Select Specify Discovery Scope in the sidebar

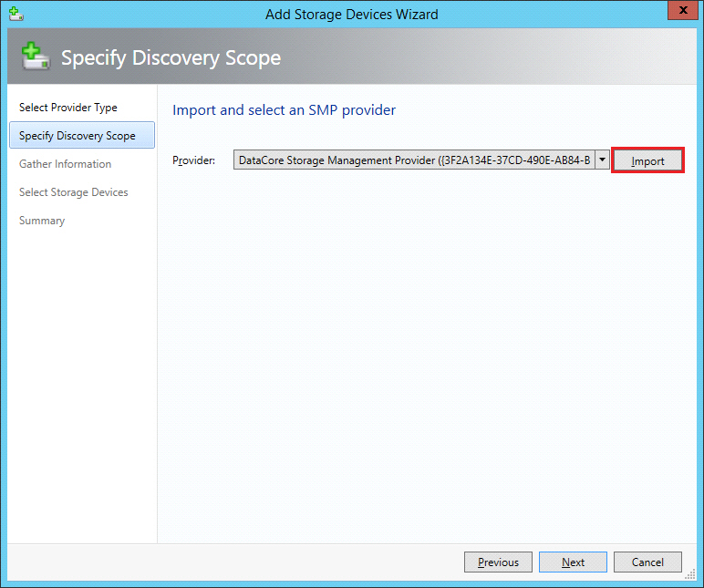78,136
